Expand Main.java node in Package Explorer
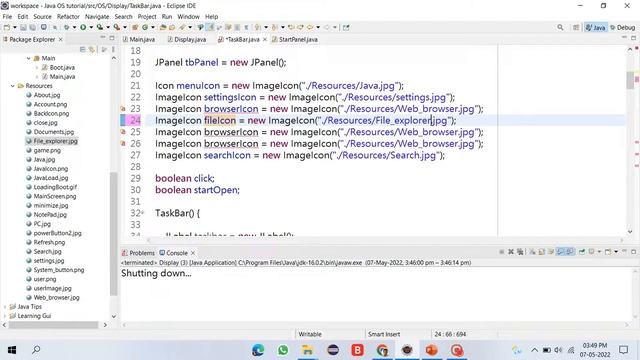The image size is (640, 360). 37,76
